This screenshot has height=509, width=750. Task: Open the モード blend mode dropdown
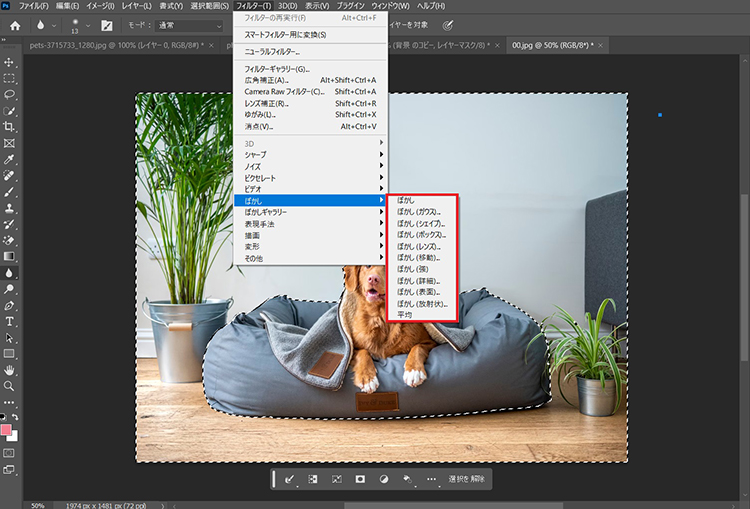pyautogui.click(x=190, y=25)
